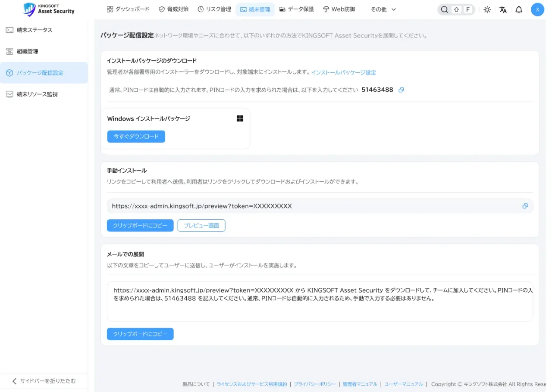Select 端末ステータス in sidebar
This screenshot has width=552, height=392.
point(44,30)
